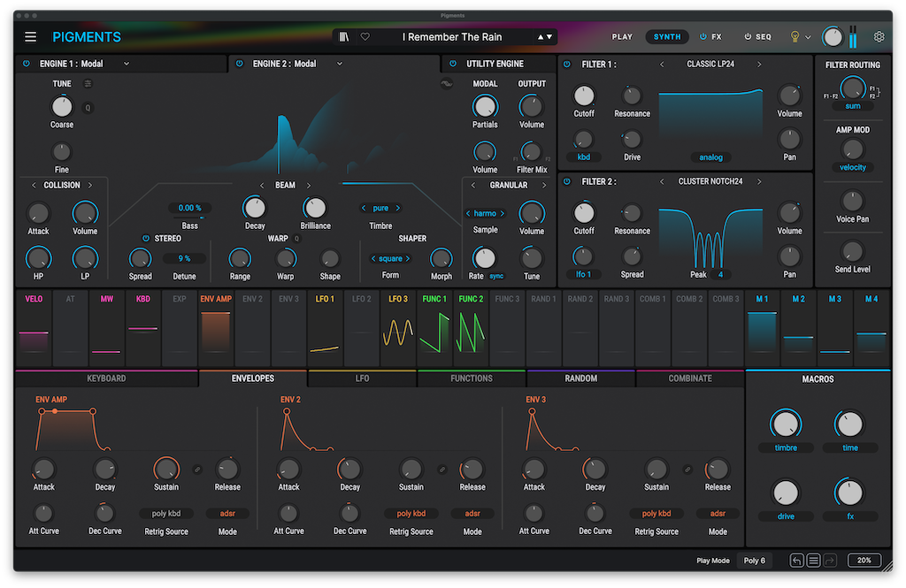Click 20% CPU meter button
Image resolution: width=906 pixels, height=588 pixels.
point(864,561)
